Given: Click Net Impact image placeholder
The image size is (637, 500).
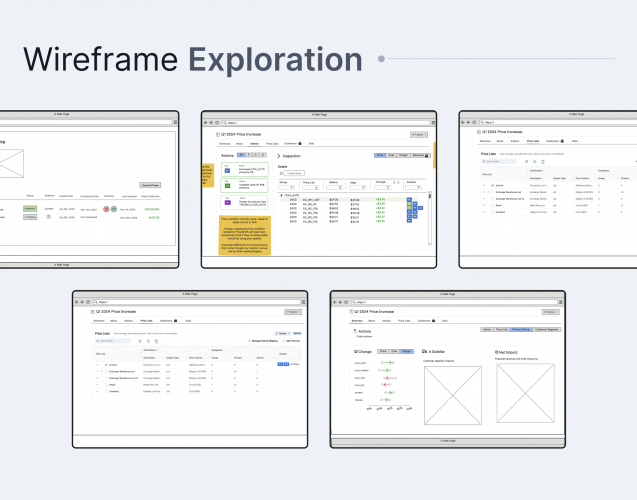Looking at the screenshot, I should coord(525,393).
